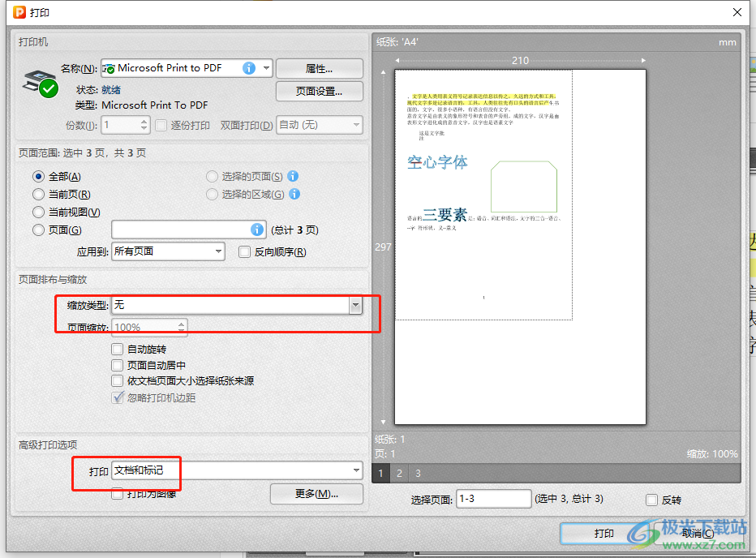Viewport: 756px width, 558px height.
Task: Click the 属性 button
Action: point(319,68)
